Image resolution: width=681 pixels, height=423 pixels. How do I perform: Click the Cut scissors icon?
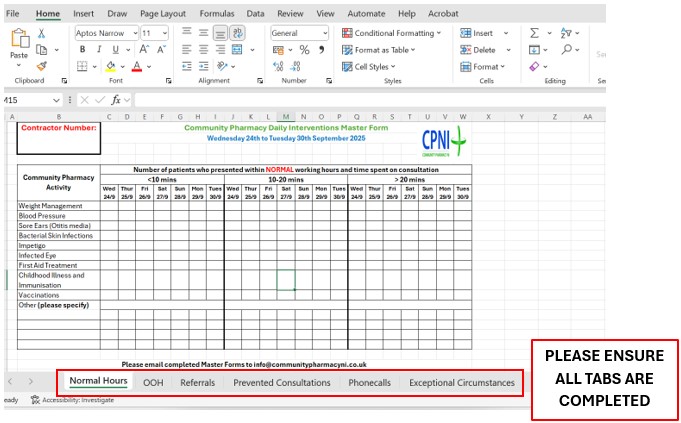pos(42,33)
